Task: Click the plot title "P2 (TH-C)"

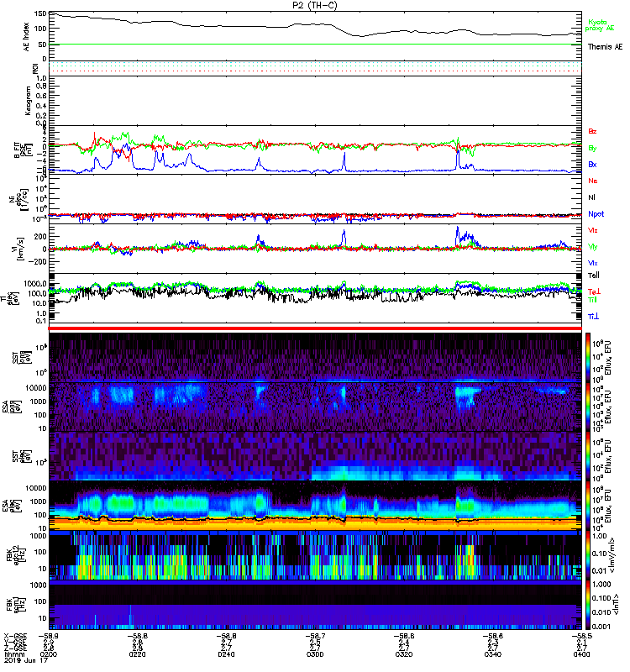Action: 314,5
